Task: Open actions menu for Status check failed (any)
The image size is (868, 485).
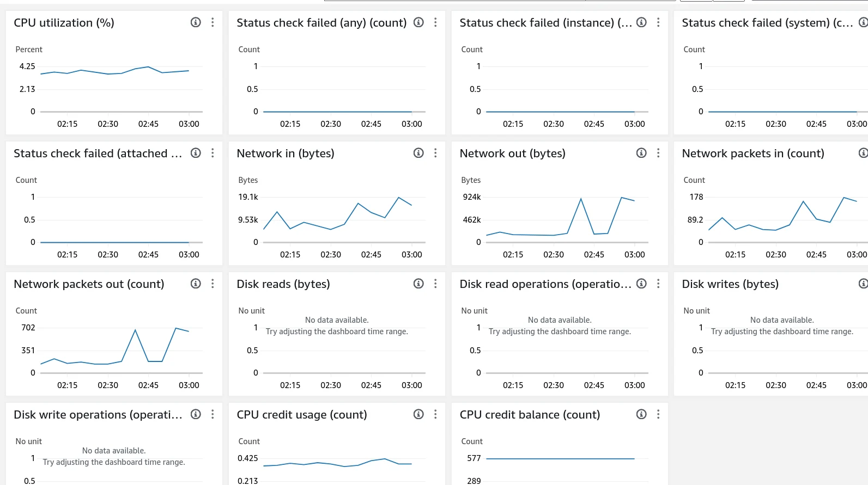Action: [x=435, y=22]
